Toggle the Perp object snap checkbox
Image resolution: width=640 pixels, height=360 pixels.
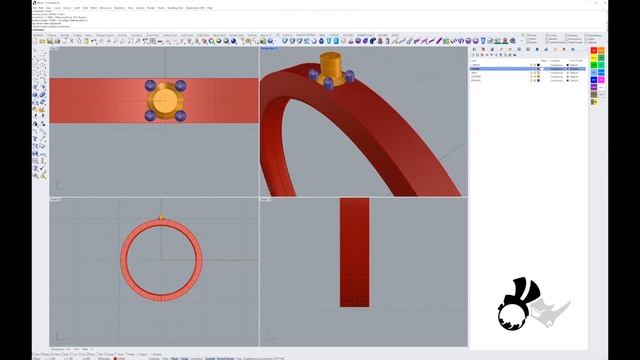point(91,354)
